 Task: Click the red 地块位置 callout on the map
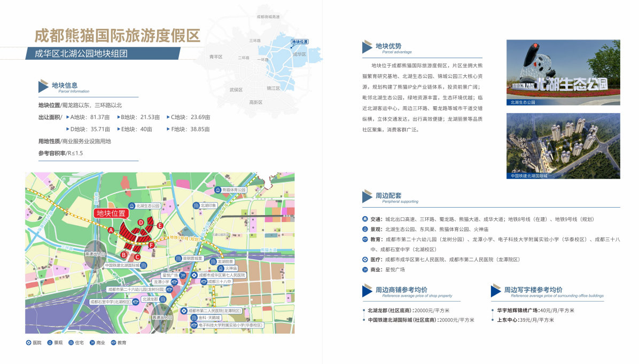click(112, 213)
